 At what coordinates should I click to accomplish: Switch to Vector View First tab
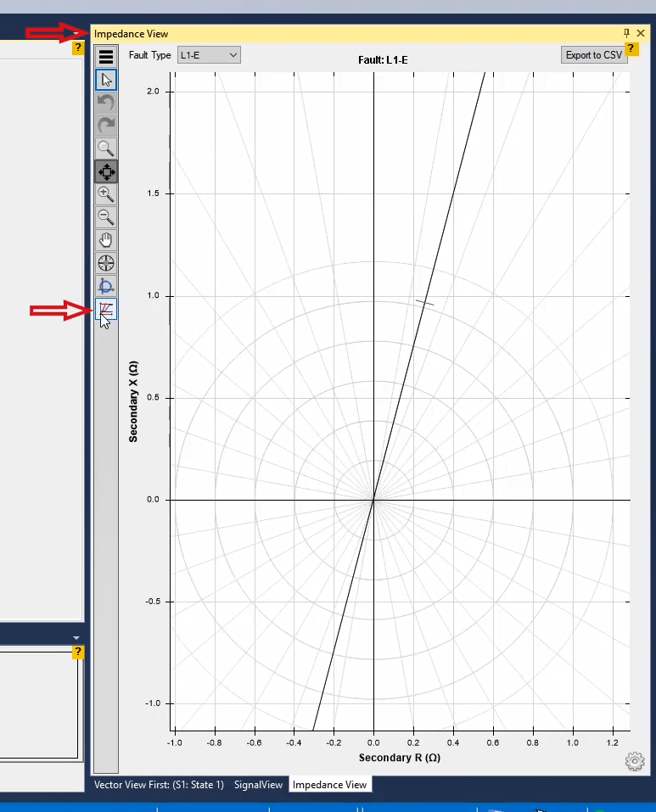pyautogui.click(x=159, y=785)
